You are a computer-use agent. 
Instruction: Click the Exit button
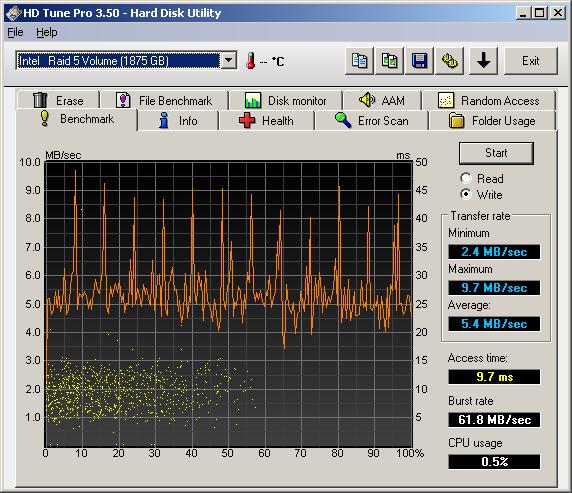[x=531, y=61]
